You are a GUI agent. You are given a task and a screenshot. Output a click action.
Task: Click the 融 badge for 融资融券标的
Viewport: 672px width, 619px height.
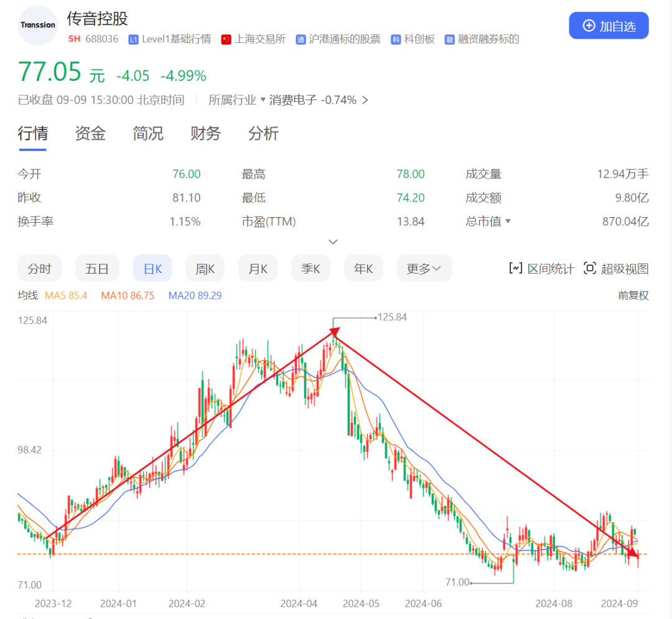coord(450,40)
